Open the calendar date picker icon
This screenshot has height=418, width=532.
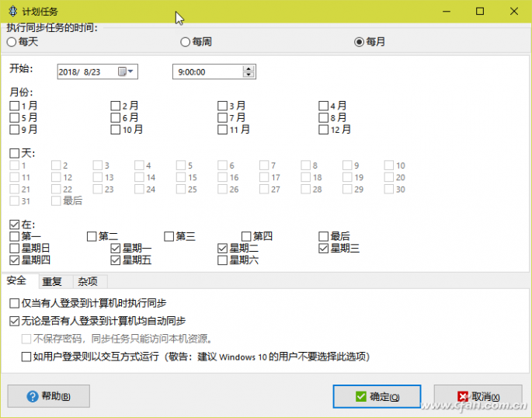click(125, 71)
